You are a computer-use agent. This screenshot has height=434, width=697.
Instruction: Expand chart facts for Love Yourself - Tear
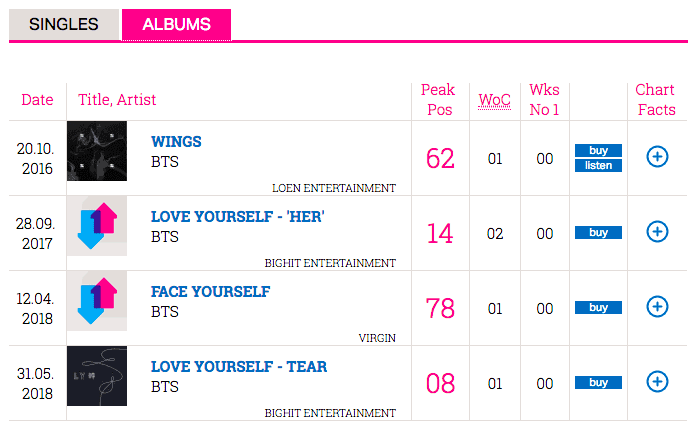click(657, 381)
